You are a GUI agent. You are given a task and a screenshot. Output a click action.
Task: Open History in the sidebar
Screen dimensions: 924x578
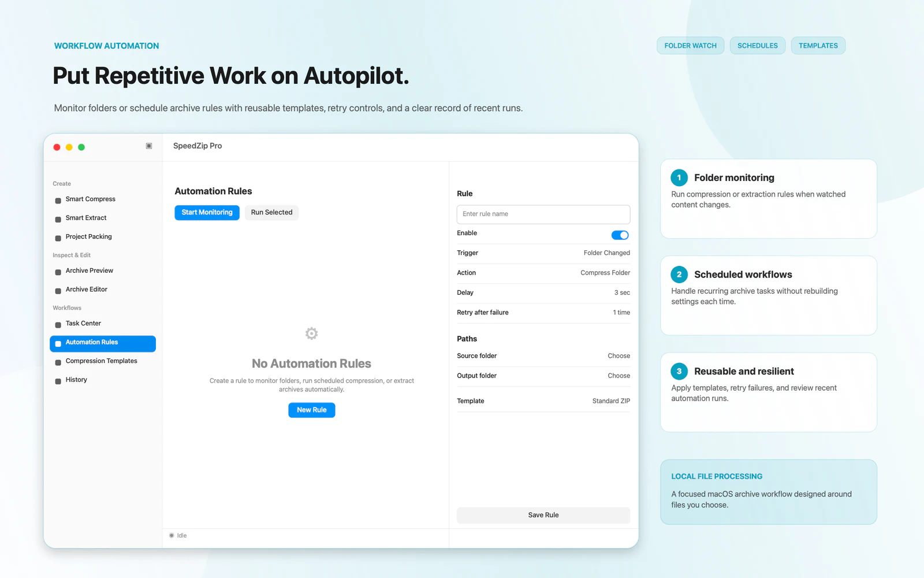coord(103,380)
